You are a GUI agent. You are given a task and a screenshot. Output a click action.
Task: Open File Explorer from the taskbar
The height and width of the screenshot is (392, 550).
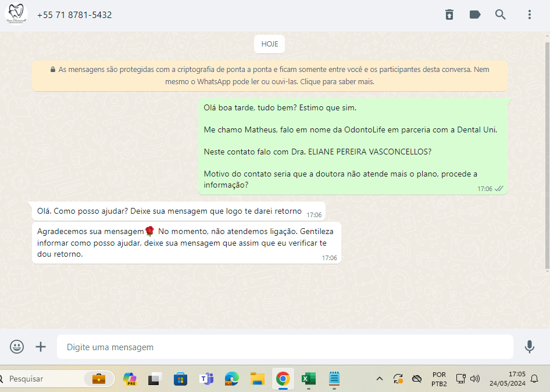coord(258,379)
